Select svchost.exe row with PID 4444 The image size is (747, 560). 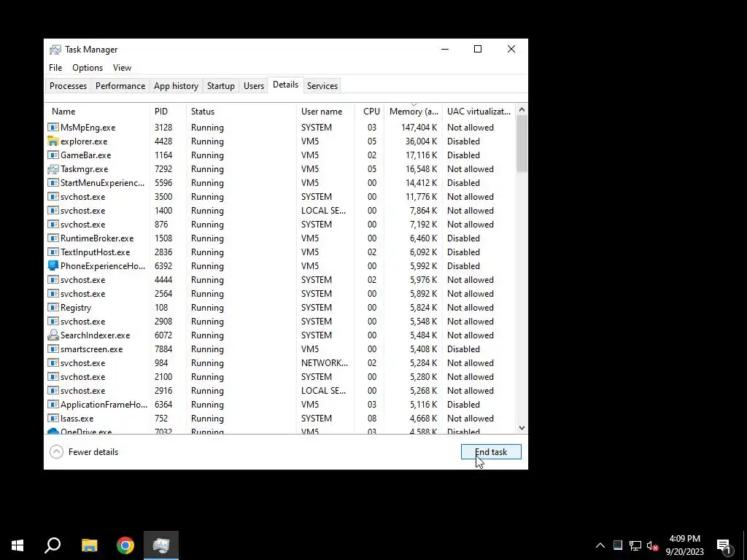[280, 279]
